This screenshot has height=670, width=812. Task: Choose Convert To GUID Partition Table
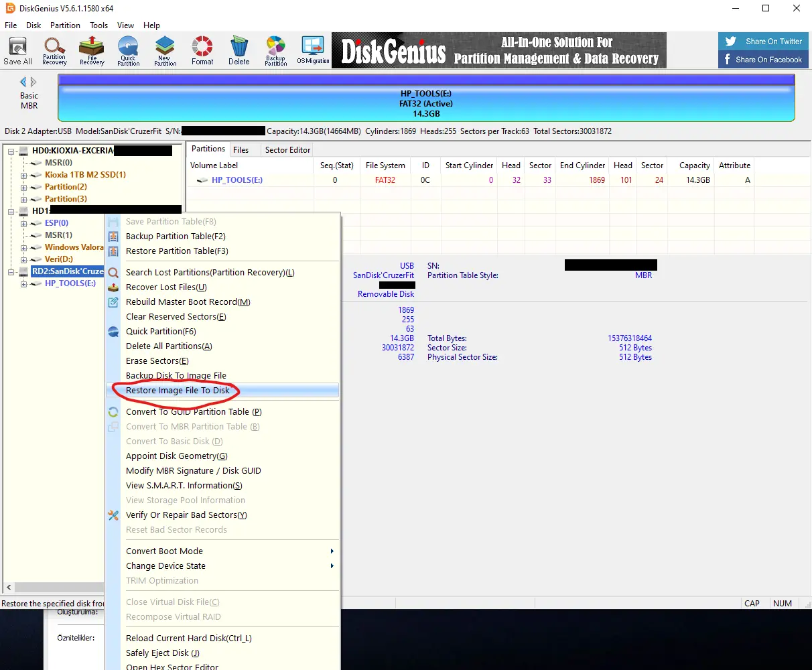pos(222,412)
